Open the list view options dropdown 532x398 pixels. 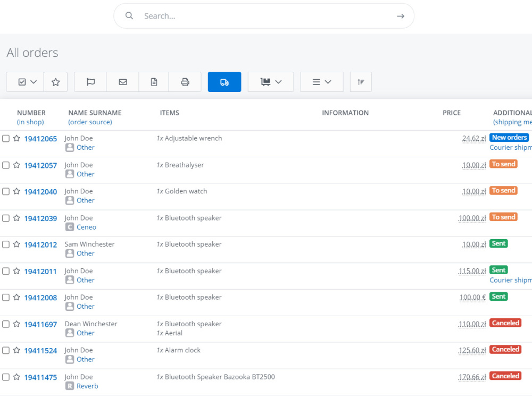[x=322, y=82]
